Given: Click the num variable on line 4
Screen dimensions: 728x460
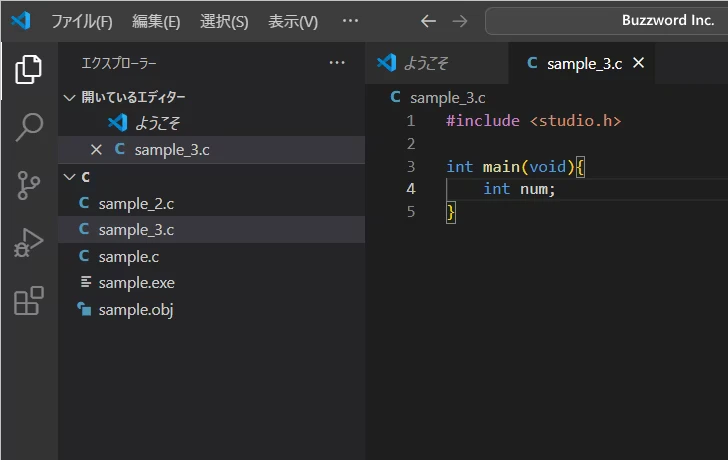Looking at the screenshot, I should (533, 189).
